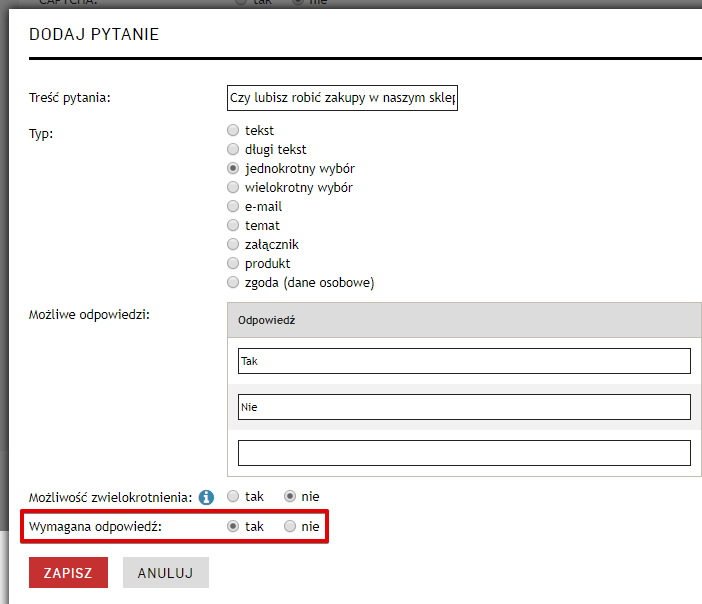Click the answer field containing 'Tak'

464,361
